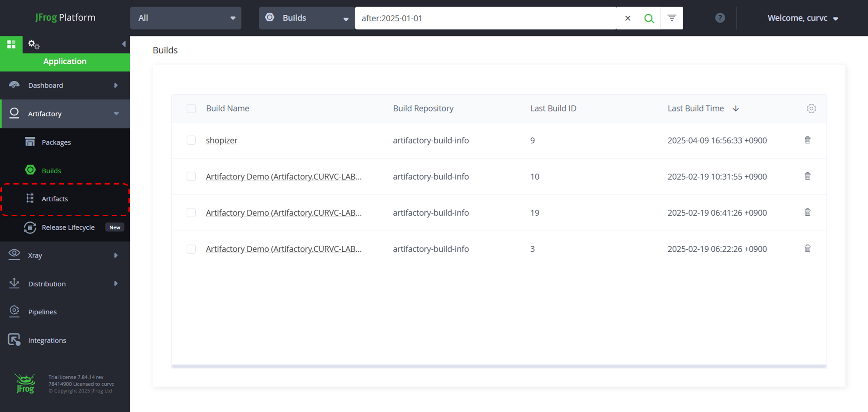Image resolution: width=868 pixels, height=412 pixels.
Task: Open the Artifactory Demo build with ID 10
Action: [x=283, y=177]
